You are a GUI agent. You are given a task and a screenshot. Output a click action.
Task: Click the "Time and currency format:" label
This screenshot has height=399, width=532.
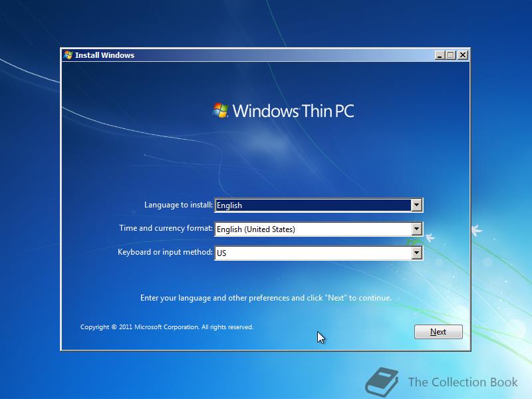pos(166,228)
